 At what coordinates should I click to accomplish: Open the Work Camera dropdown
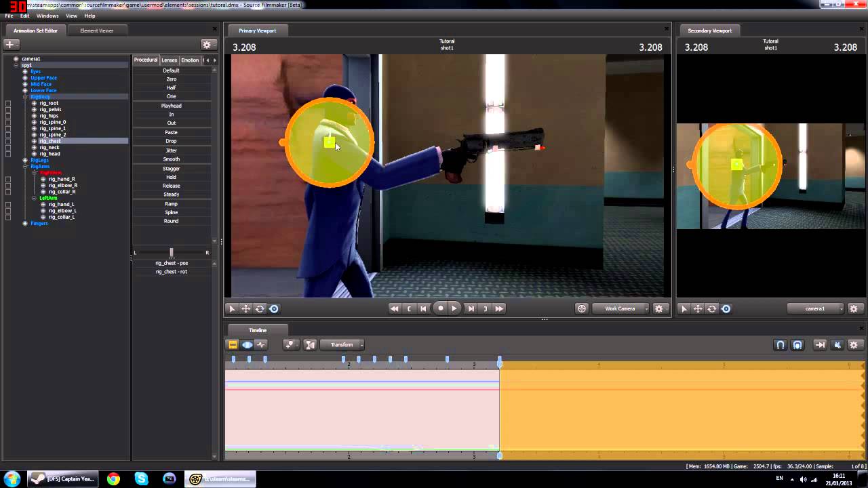click(x=620, y=308)
